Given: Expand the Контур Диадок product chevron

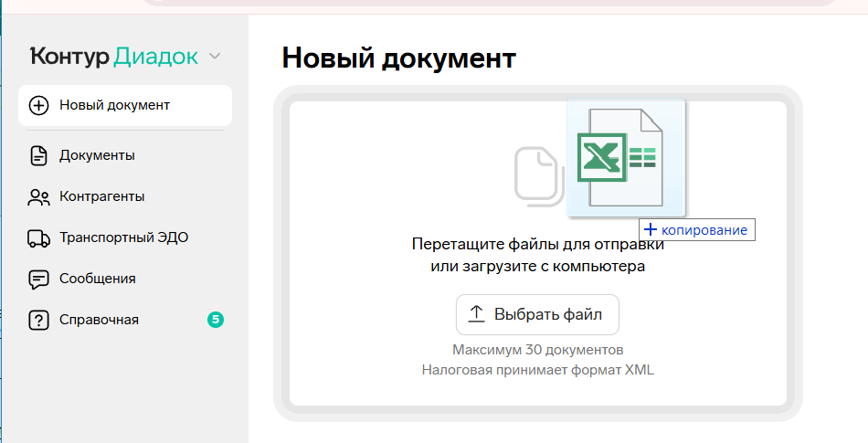Looking at the screenshot, I should pyautogui.click(x=215, y=56).
